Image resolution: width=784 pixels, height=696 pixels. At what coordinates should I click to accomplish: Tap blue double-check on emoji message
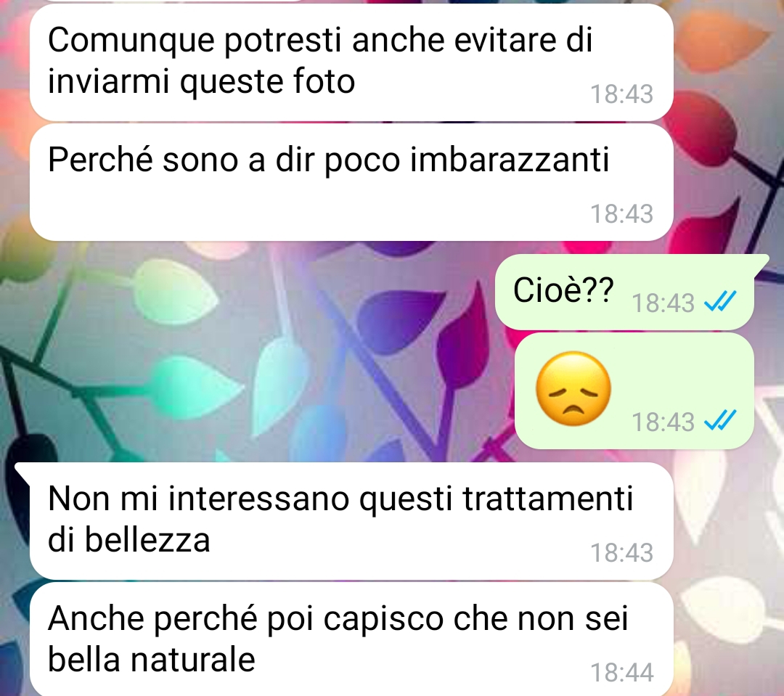(720, 420)
